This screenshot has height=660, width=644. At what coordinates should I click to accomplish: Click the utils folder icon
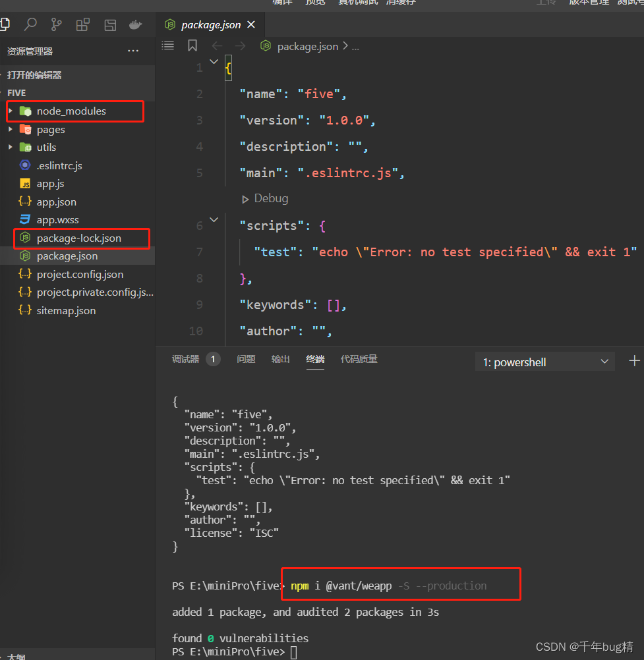tap(25, 148)
